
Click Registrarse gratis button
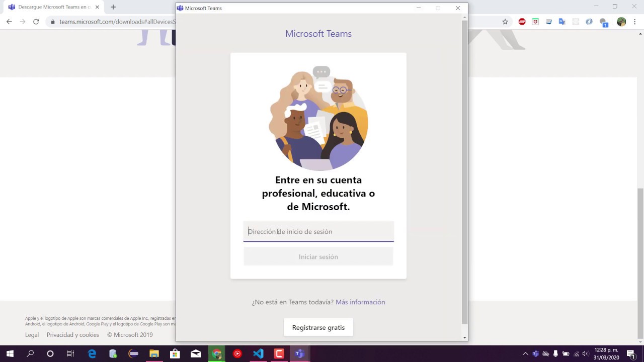point(318,327)
